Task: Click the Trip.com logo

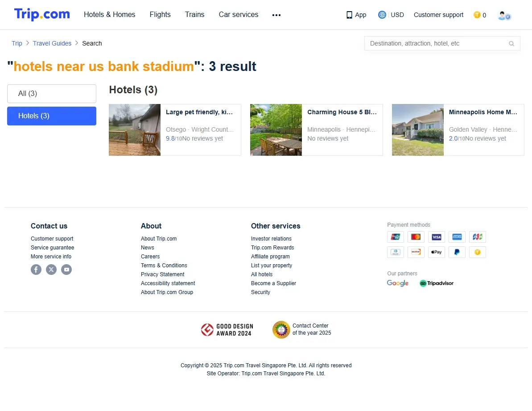Action: coord(42,14)
